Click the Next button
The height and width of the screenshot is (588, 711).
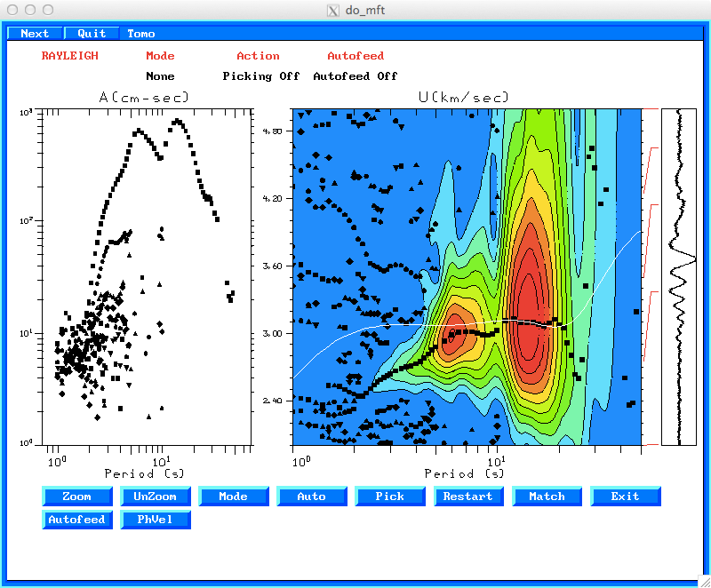[x=35, y=34]
